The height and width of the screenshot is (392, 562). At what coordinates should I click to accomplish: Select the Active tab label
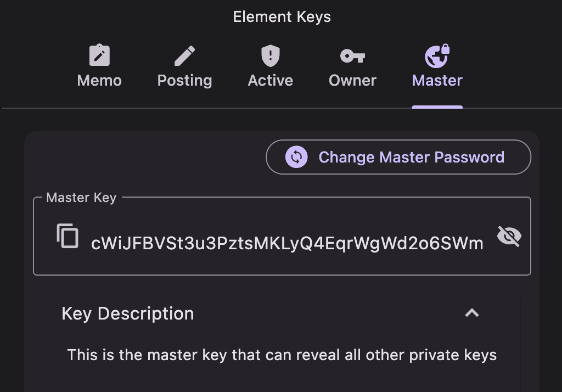pos(270,81)
